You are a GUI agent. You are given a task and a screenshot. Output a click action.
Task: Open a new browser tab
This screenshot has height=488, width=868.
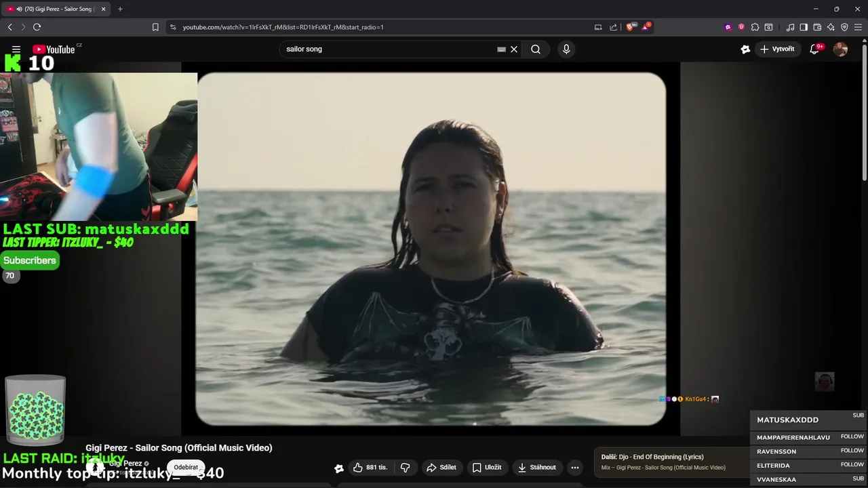click(120, 9)
